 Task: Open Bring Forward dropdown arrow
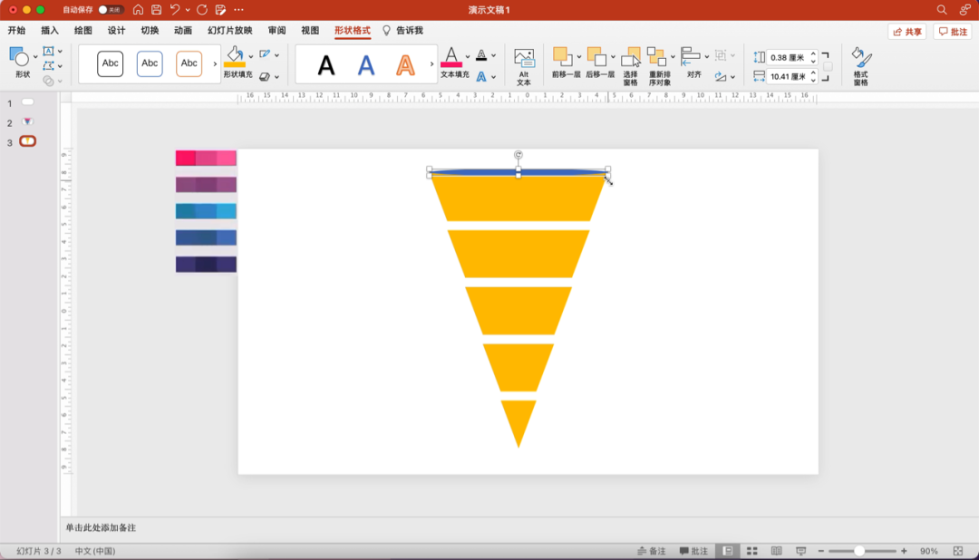[578, 57]
